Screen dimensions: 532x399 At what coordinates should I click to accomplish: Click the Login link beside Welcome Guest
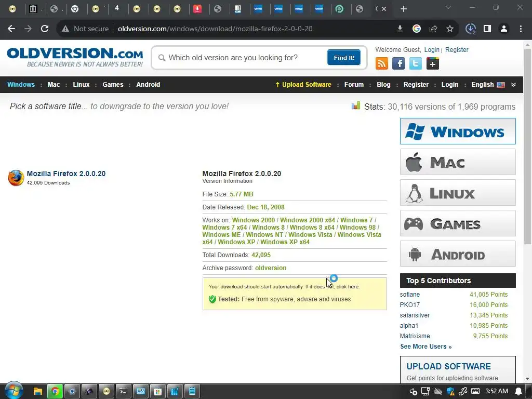tap(432, 50)
